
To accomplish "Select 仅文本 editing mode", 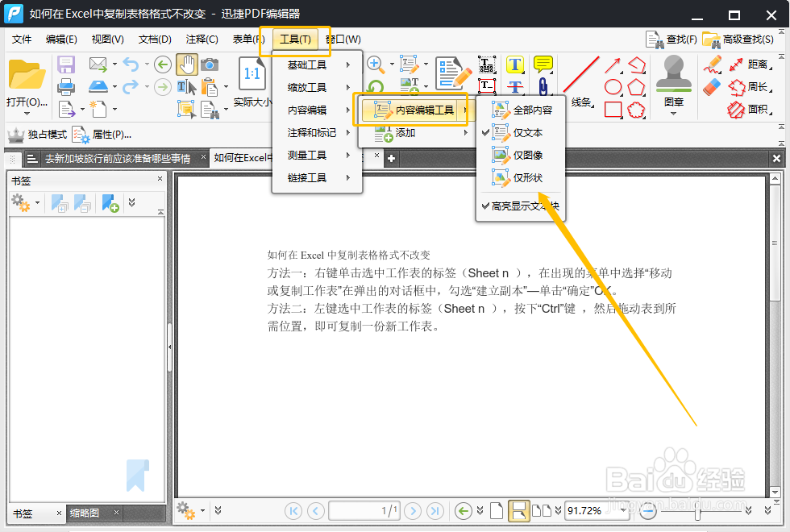I will pyautogui.click(x=521, y=132).
